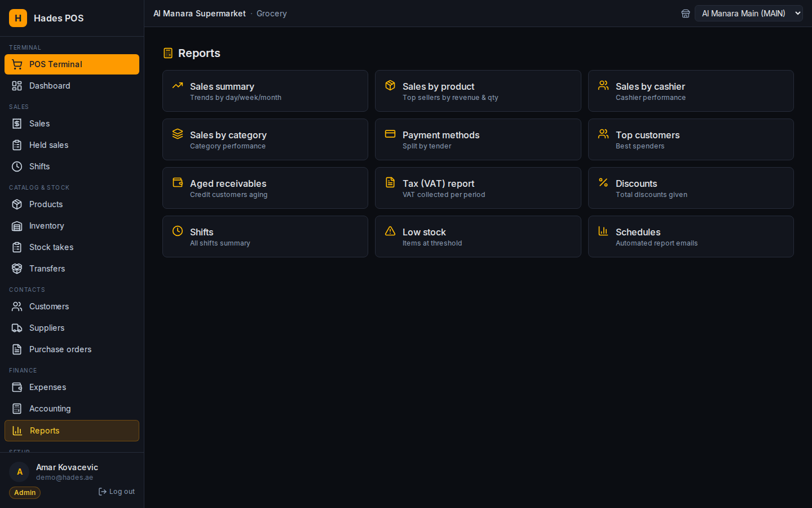The height and width of the screenshot is (508, 812).
Task: Click the CATALOG & STOCK section label
Action: tap(39, 187)
